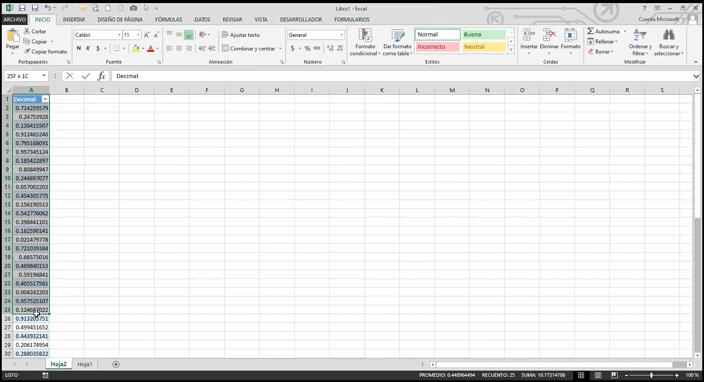
Task: Click the cancel X icon in formula bar
Action: (70, 76)
